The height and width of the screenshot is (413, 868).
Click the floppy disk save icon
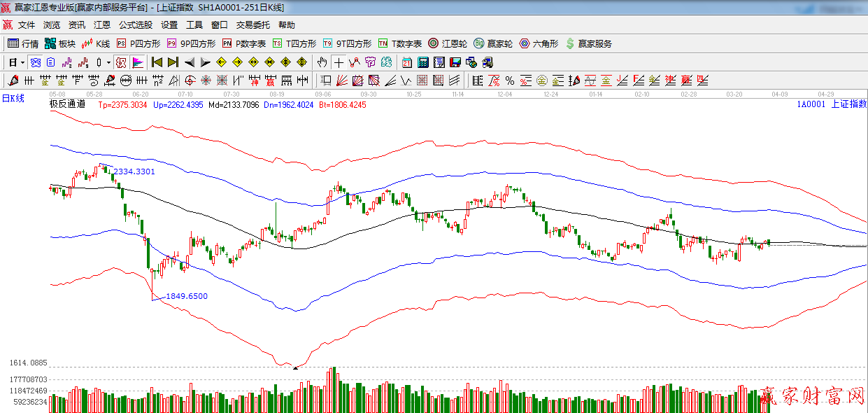point(455,62)
